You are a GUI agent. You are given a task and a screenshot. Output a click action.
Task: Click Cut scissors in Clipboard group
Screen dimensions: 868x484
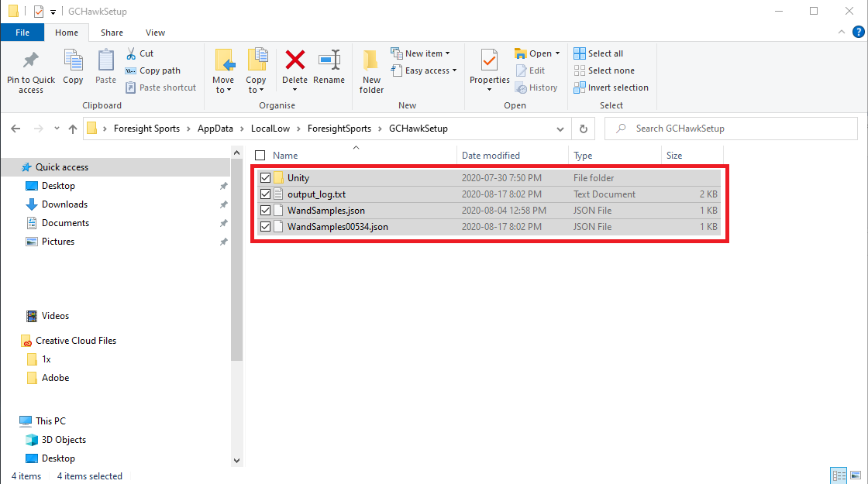click(131, 53)
